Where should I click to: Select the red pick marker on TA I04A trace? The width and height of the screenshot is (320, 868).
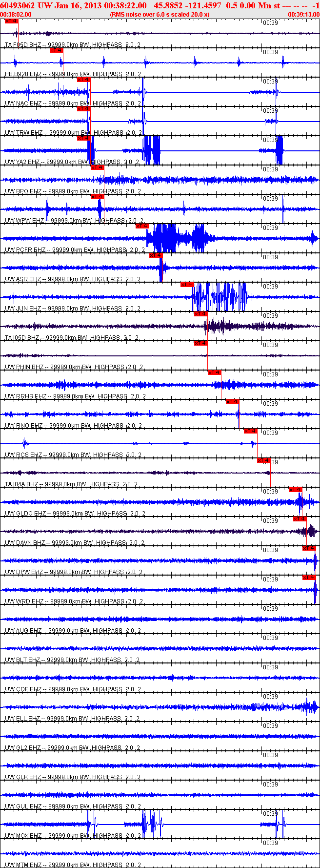[263, 460]
